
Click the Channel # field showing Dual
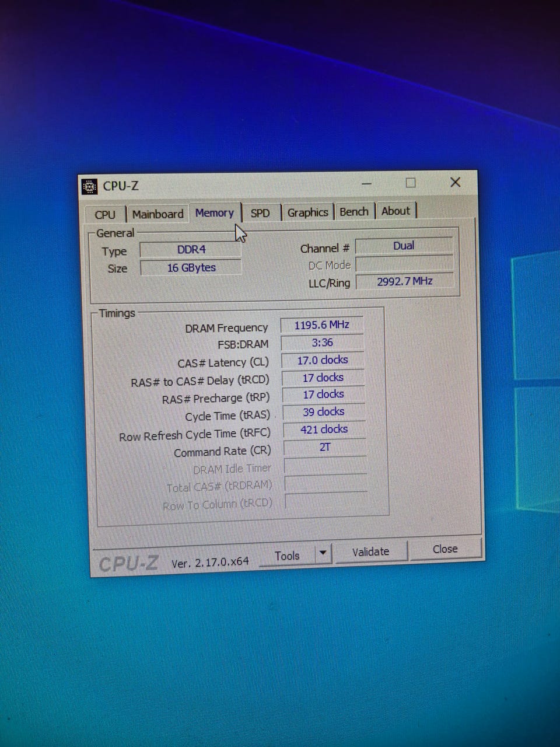tap(404, 246)
